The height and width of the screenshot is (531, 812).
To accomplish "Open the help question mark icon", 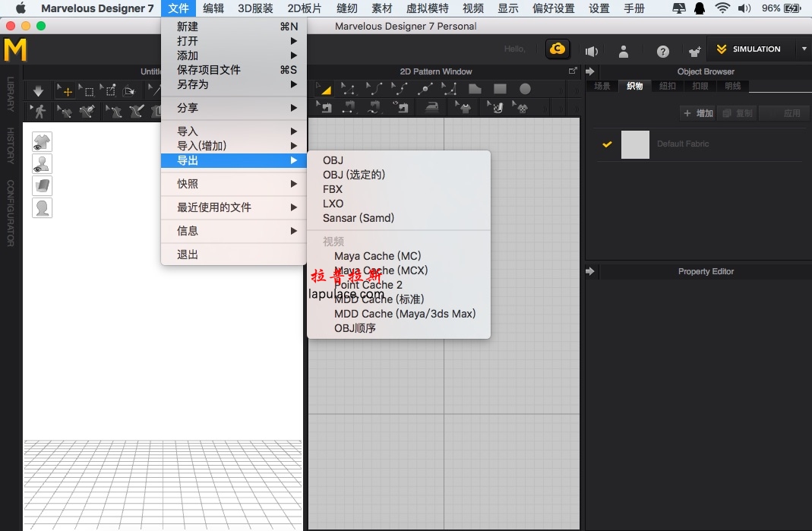I will click(663, 52).
